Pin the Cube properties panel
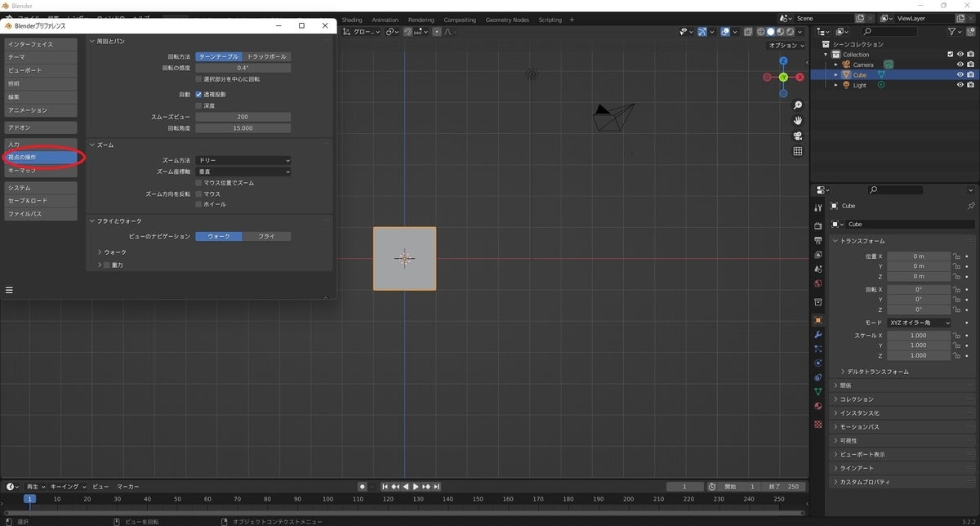 click(970, 206)
